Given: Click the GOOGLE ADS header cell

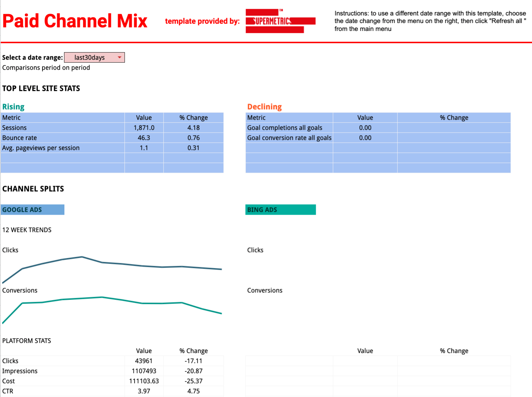Looking at the screenshot, I should 32,210.
